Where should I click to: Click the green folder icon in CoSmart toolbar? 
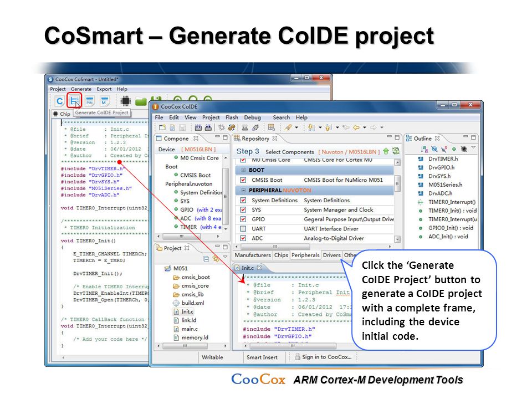point(141,101)
